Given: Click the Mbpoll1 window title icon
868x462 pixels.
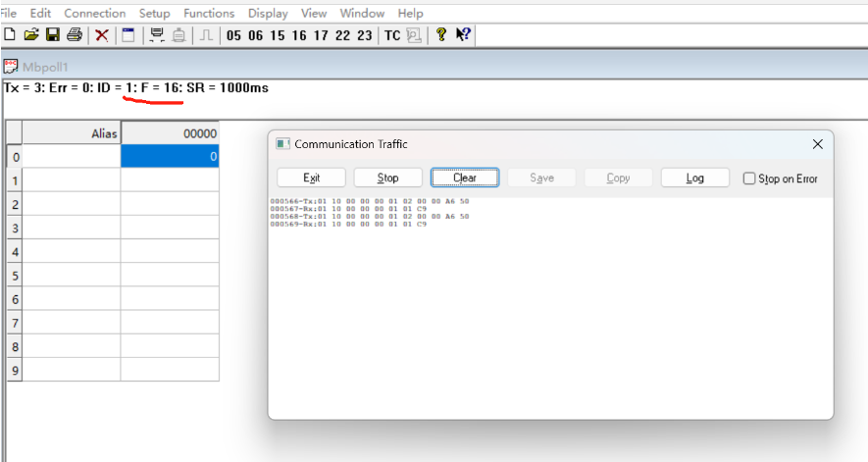Looking at the screenshot, I should (x=11, y=67).
